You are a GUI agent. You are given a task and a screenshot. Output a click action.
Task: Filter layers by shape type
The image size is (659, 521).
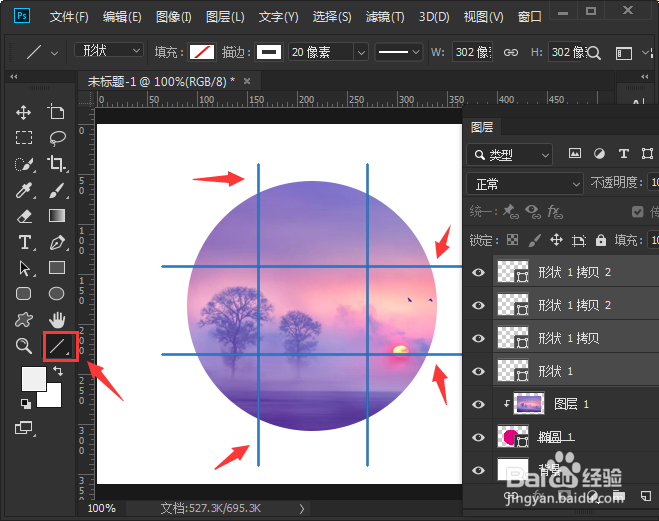(x=647, y=153)
